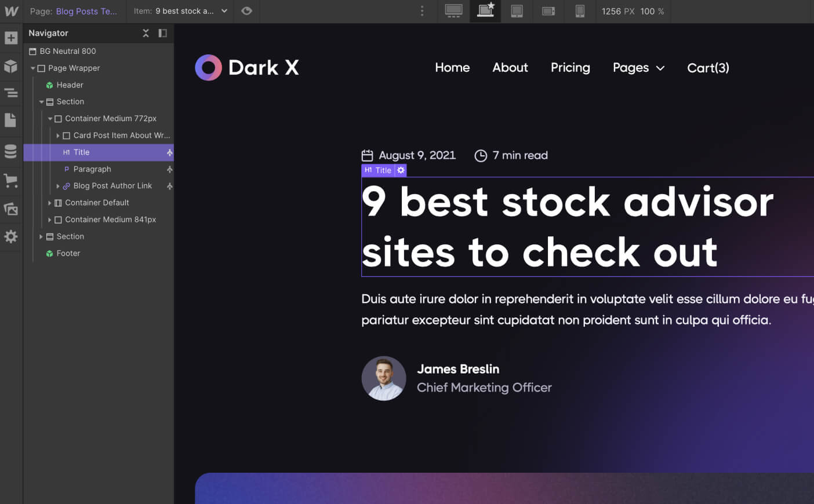Image resolution: width=814 pixels, height=504 pixels.
Task: Open the CMS Collections panel
Action: [x=11, y=151]
